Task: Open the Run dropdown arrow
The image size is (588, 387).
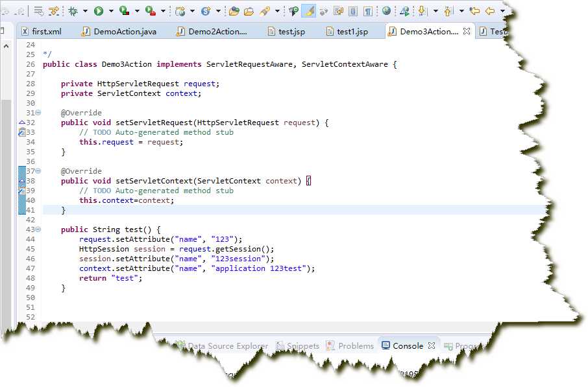Action: click(111, 11)
